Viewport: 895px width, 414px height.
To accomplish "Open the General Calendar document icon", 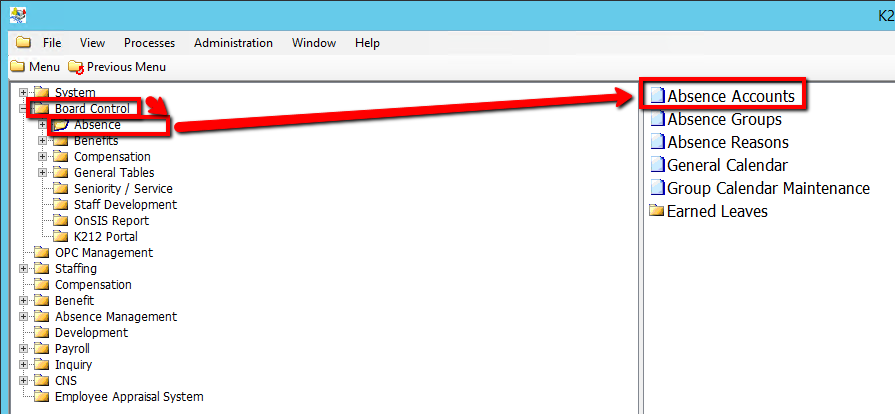I will 657,166.
